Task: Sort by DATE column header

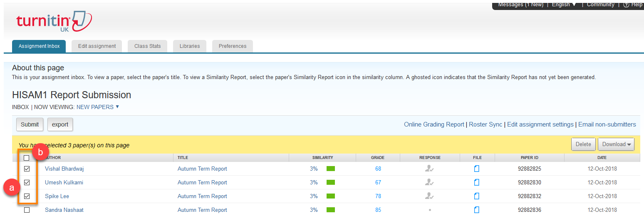Action: (602, 158)
